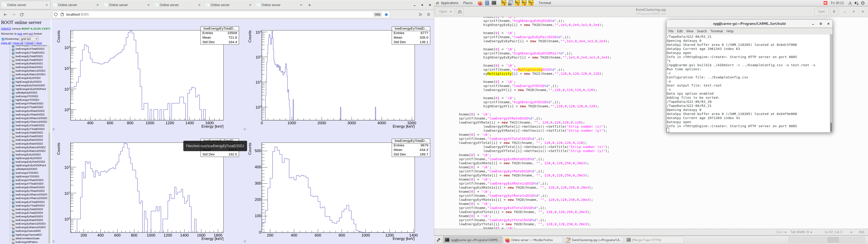
Task: Click the 'close all' link
Action: pos(18,43)
